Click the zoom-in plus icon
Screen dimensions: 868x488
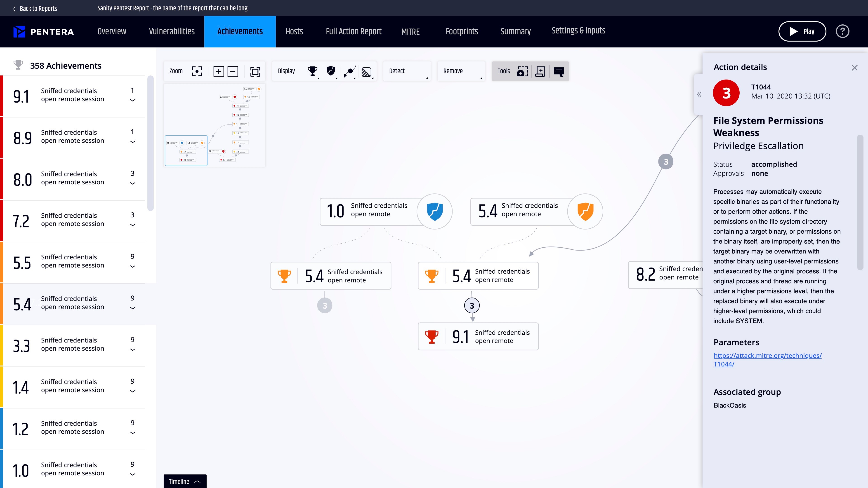(x=219, y=71)
